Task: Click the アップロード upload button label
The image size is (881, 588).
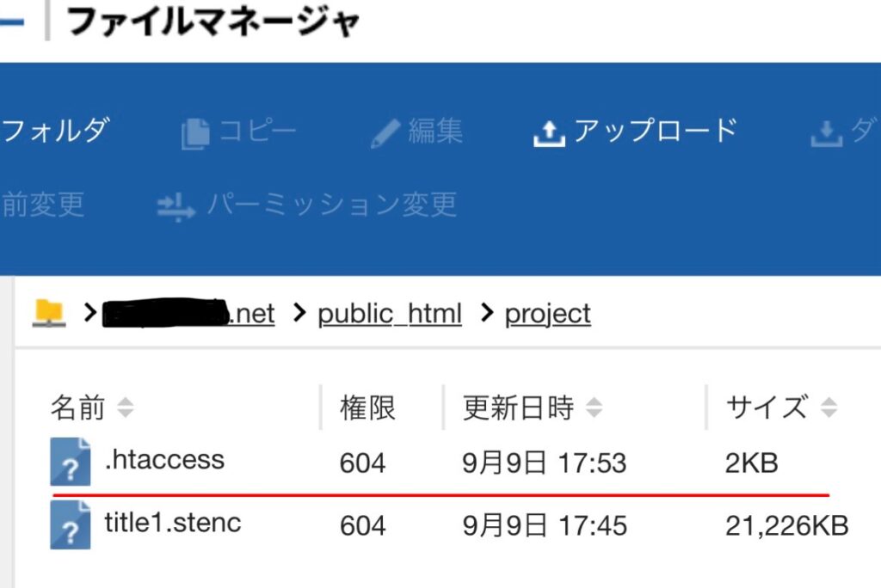Action: pos(656,131)
